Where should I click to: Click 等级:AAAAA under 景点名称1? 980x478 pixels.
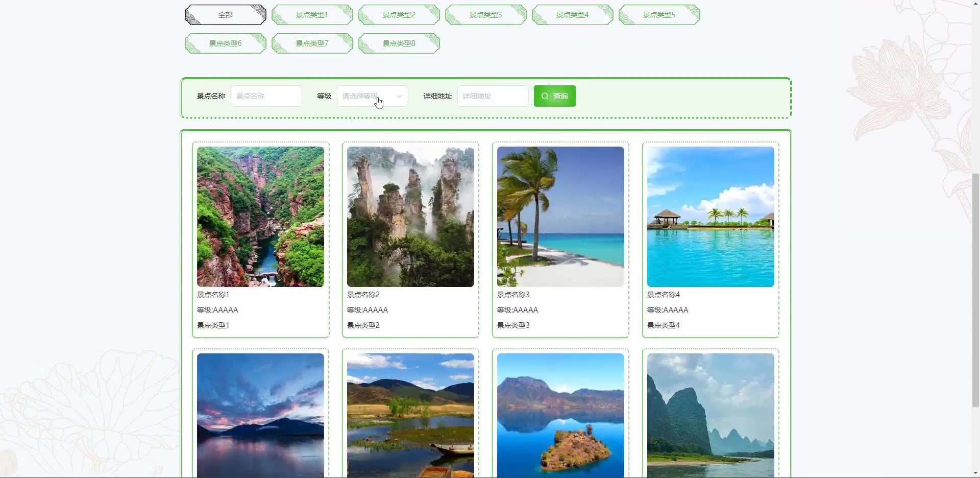coord(217,310)
